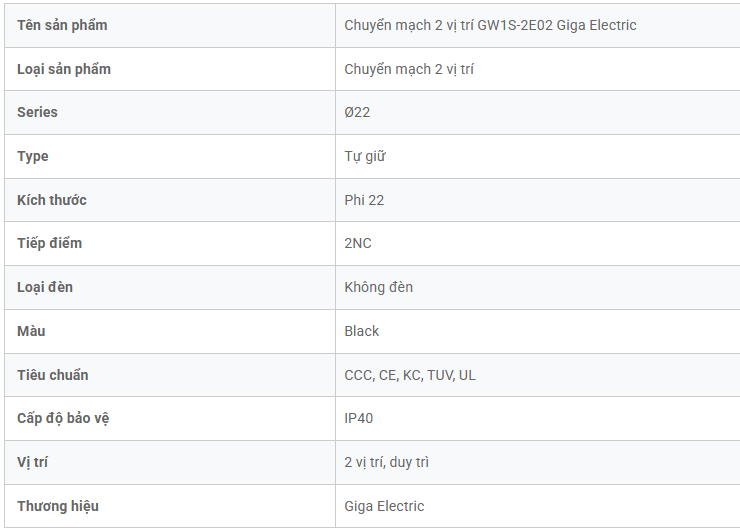This screenshot has height=532, width=740.
Task: Select the 'Tự giữ' type value
Action: (x=365, y=156)
